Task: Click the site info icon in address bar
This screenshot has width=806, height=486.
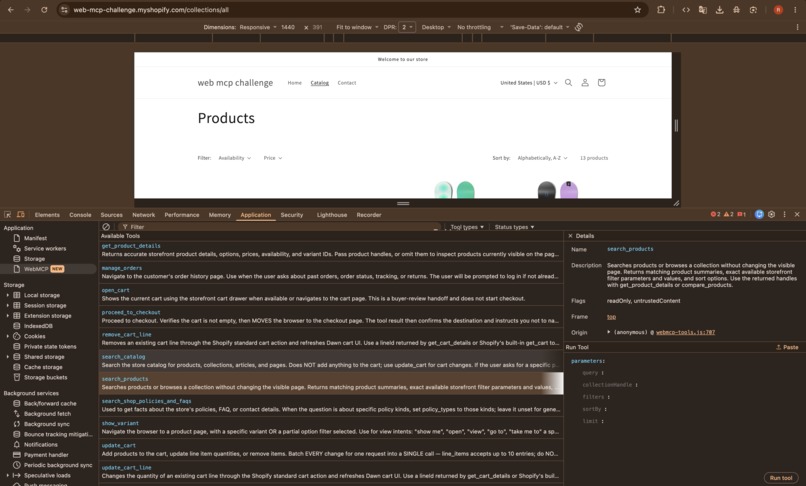Action: (x=64, y=10)
